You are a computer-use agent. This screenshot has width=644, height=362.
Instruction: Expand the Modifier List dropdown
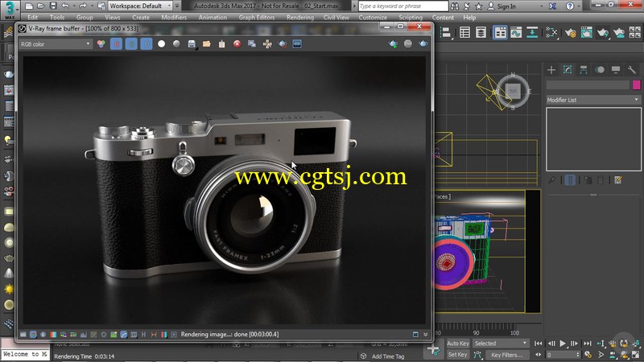coord(593,100)
